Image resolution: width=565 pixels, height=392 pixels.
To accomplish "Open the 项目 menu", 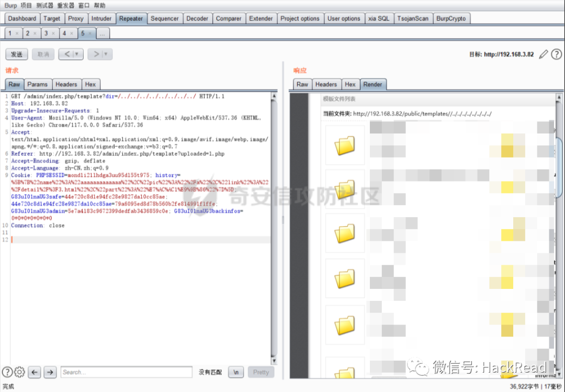I will tap(26, 5).
